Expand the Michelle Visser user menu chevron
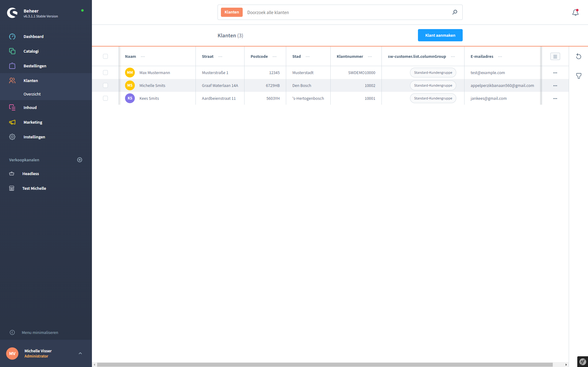This screenshot has height=367, width=588. click(80, 353)
